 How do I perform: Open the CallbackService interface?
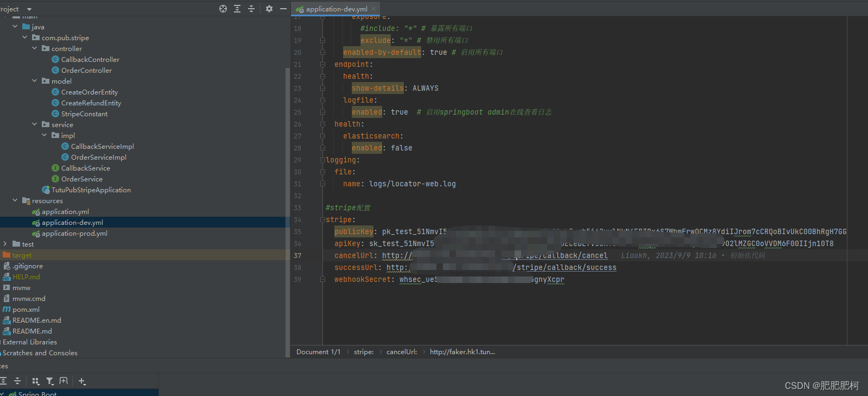(x=85, y=168)
